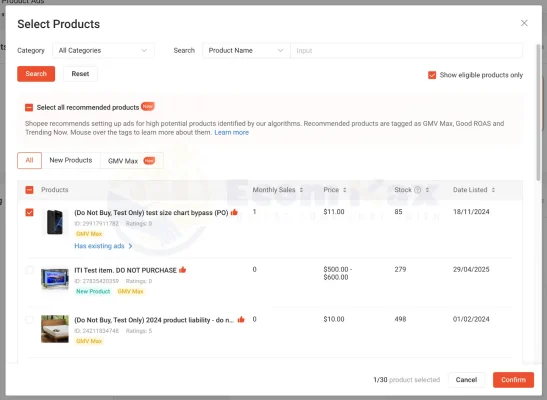Click the black phone product thumbnail
The width and height of the screenshot is (547, 400).
(x=55, y=222)
